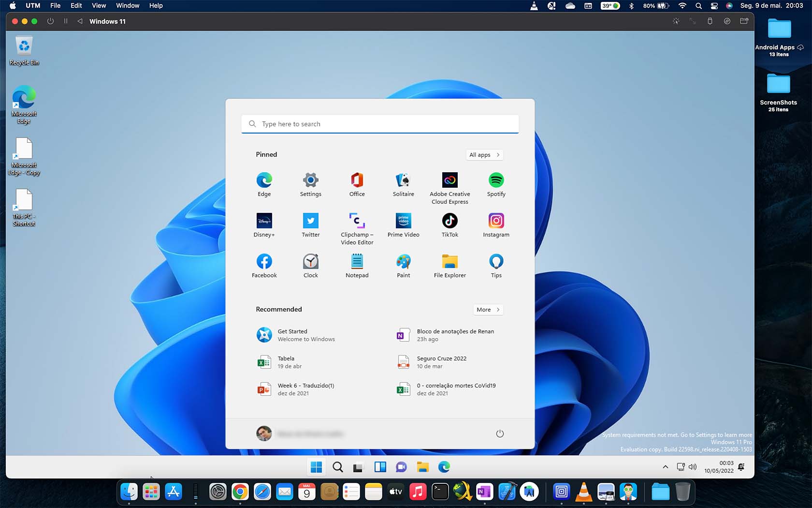The width and height of the screenshot is (812, 508).
Task: Open network icon in system tray
Action: [681, 467]
